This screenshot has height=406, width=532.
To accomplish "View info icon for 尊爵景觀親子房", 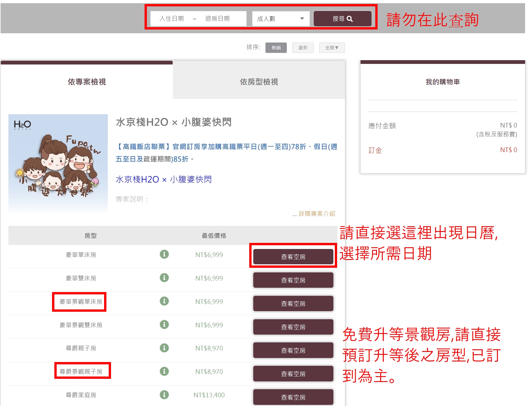I will (164, 371).
